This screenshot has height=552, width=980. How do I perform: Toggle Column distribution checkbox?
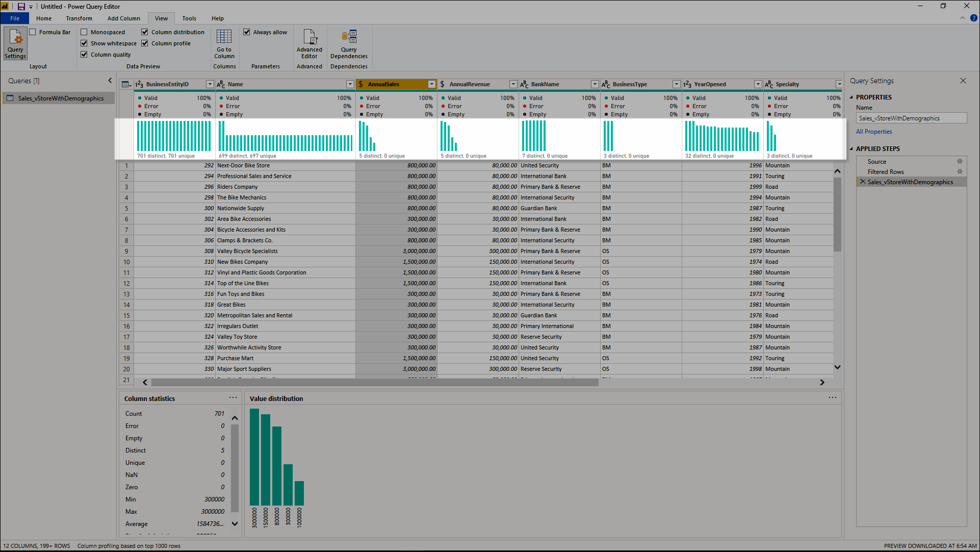tap(145, 32)
